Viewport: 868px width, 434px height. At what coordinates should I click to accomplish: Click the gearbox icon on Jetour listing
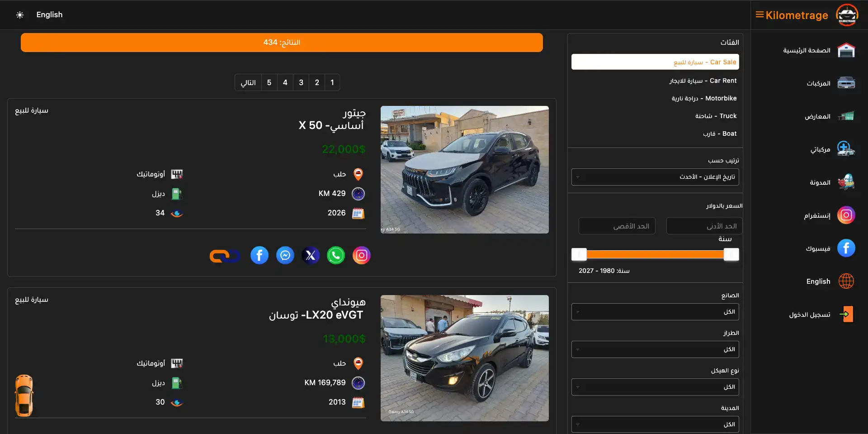click(177, 174)
